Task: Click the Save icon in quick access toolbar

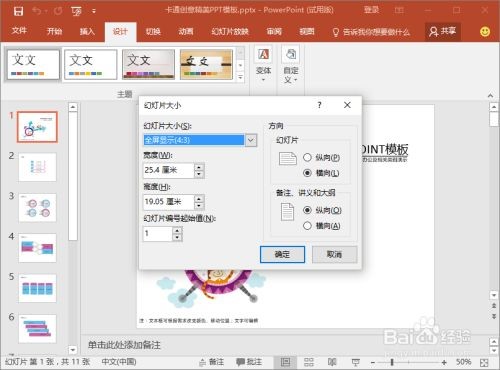Action: 18,11
